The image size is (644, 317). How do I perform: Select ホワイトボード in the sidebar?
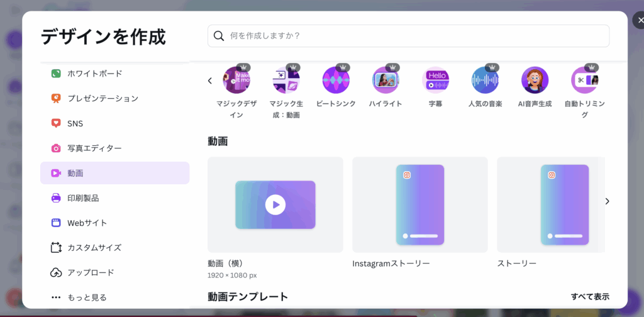click(x=94, y=74)
